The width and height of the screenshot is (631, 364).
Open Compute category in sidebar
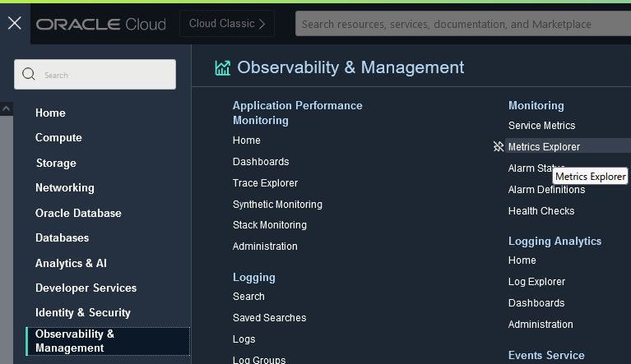pyautogui.click(x=58, y=138)
